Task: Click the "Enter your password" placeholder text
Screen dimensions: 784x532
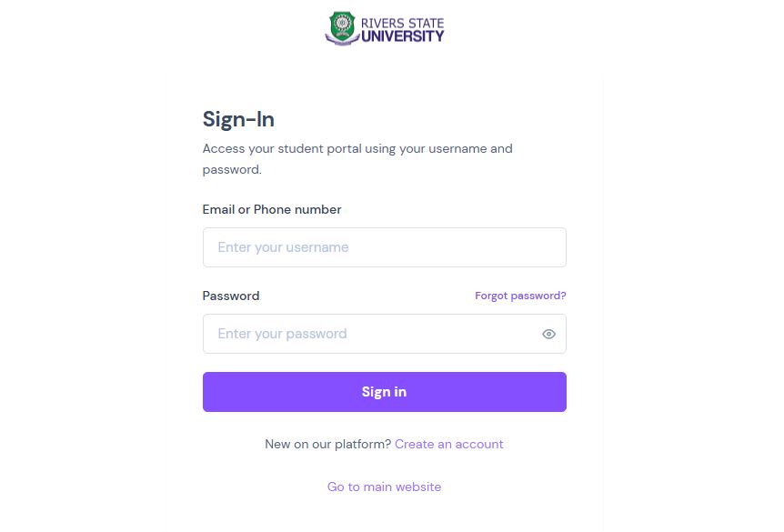Action: coord(282,334)
